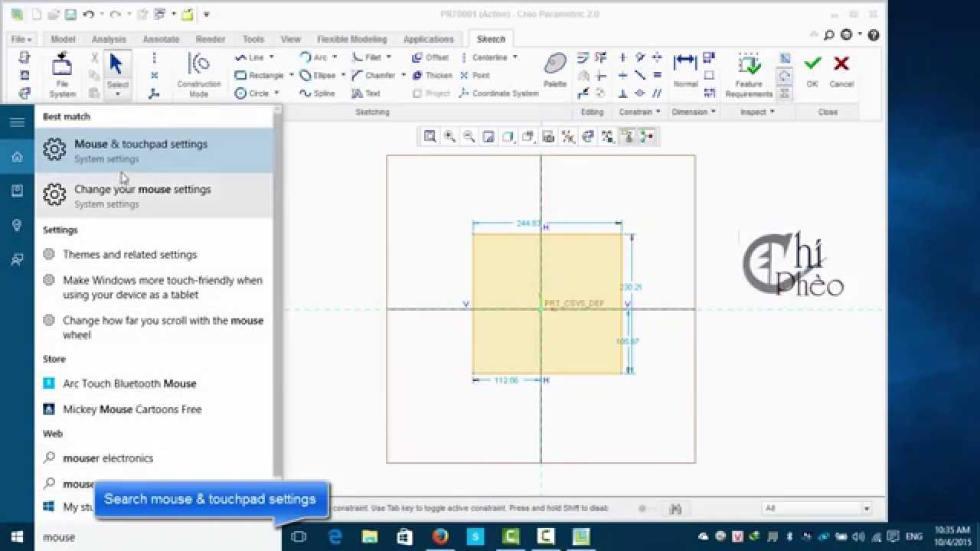Switch to the Flexible Modeling tab
The image size is (980, 551).
[352, 39]
